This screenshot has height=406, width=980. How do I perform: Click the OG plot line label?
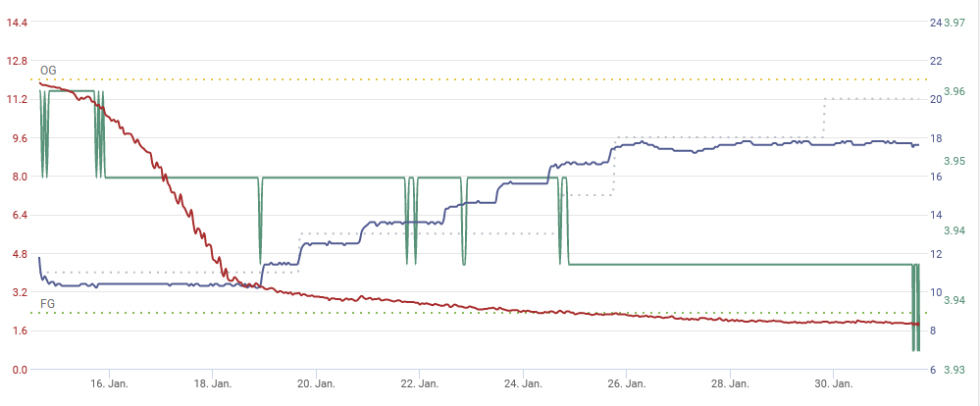[x=48, y=71]
